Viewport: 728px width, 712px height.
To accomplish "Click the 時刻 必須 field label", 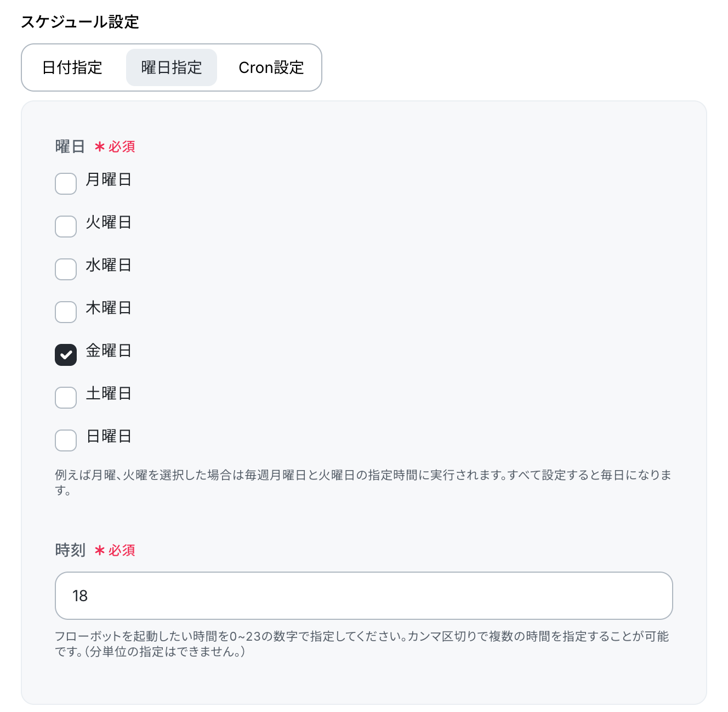I will 95,550.
